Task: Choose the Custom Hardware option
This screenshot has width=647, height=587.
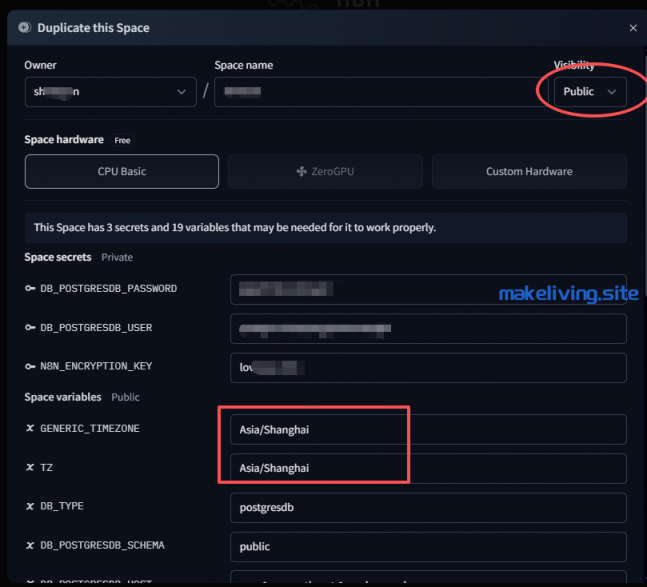Action: (529, 172)
